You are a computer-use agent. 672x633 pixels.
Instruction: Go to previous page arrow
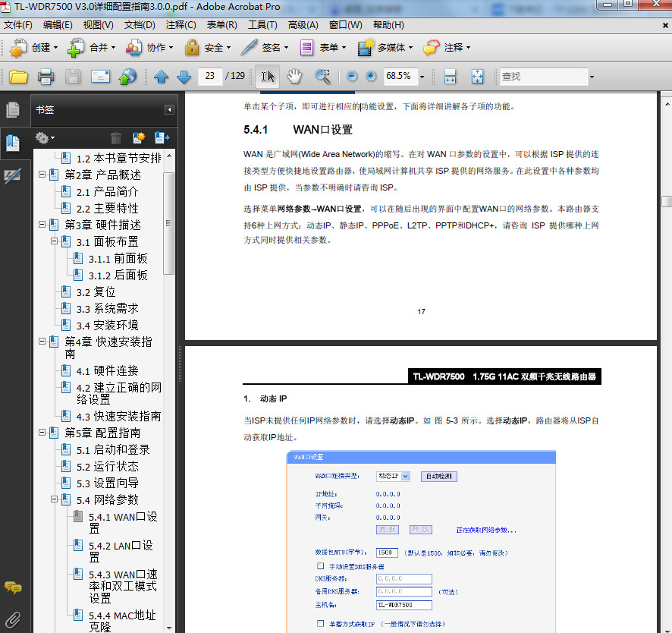point(161,77)
